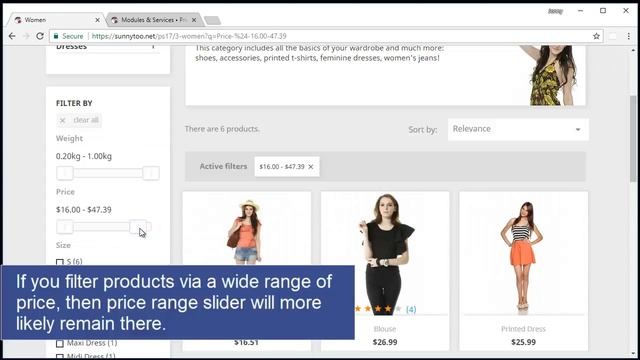Bookmark page with star icon
Viewport: 640px width, 360px height.
(596, 36)
